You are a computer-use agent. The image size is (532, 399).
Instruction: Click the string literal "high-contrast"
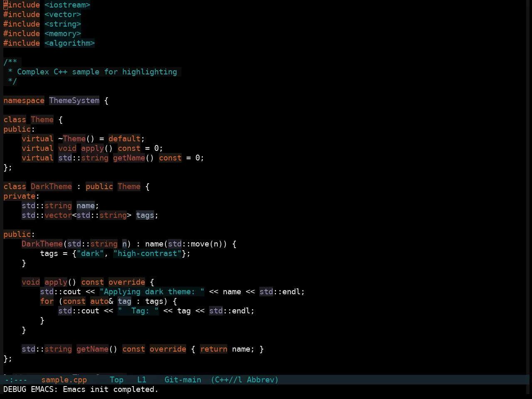(x=148, y=254)
